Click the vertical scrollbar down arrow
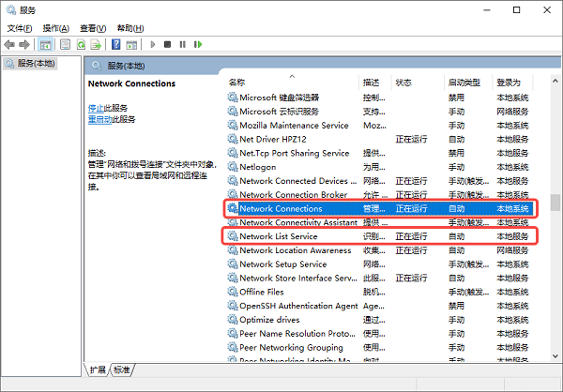563x392 pixels. [x=555, y=355]
